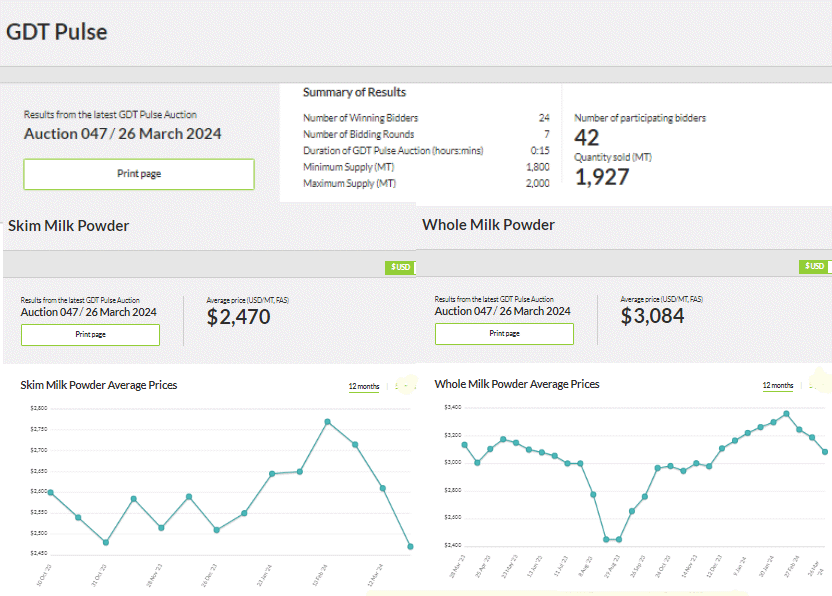Click the auction duration value 0:15

[x=540, y=151]
